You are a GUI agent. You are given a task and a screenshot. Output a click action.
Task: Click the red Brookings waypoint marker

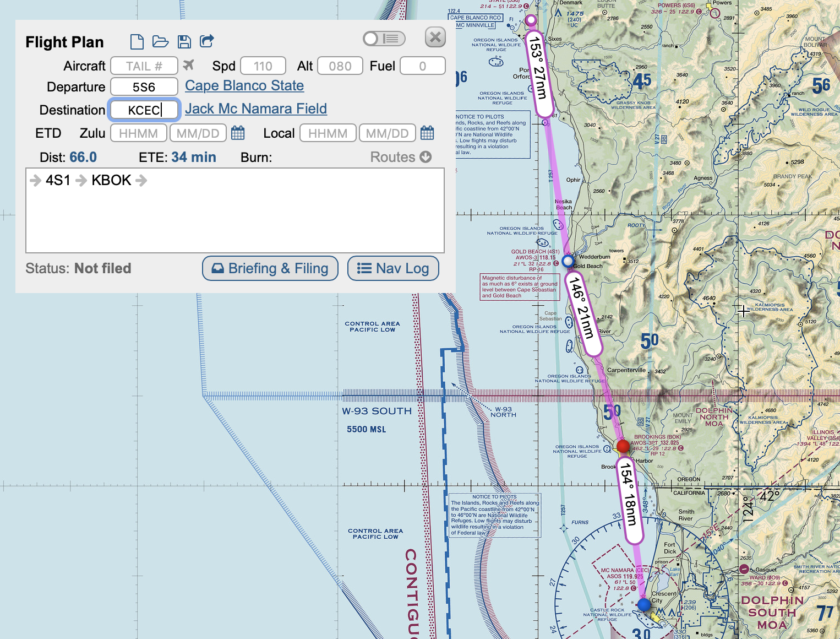click(623, 446)
